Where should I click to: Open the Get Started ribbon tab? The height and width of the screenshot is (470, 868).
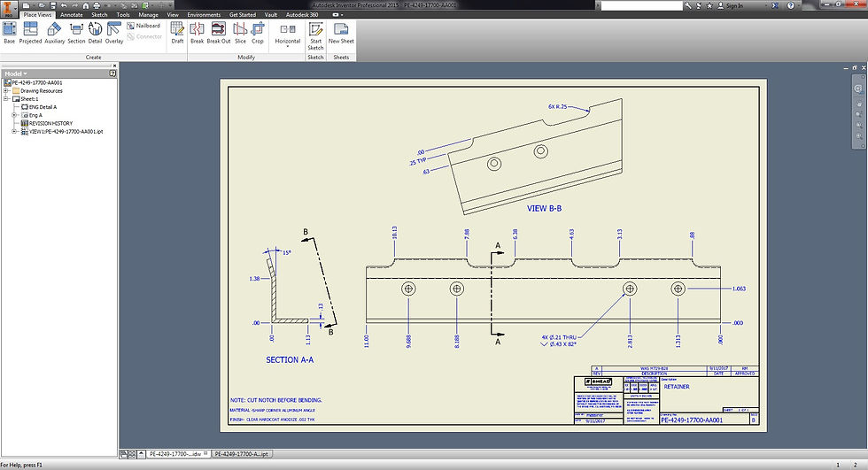(243, 15)
